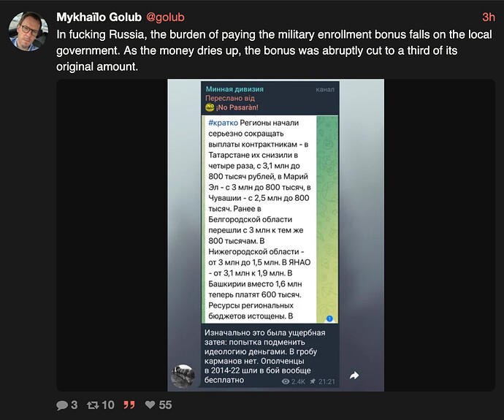Click the Минная дивизия channel title
This screenshot has width=504, height=420.
(234, 89)
